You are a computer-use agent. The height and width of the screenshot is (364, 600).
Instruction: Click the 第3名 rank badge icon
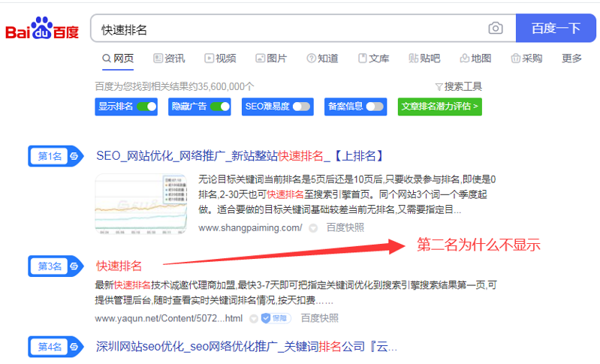pos(56,266)
